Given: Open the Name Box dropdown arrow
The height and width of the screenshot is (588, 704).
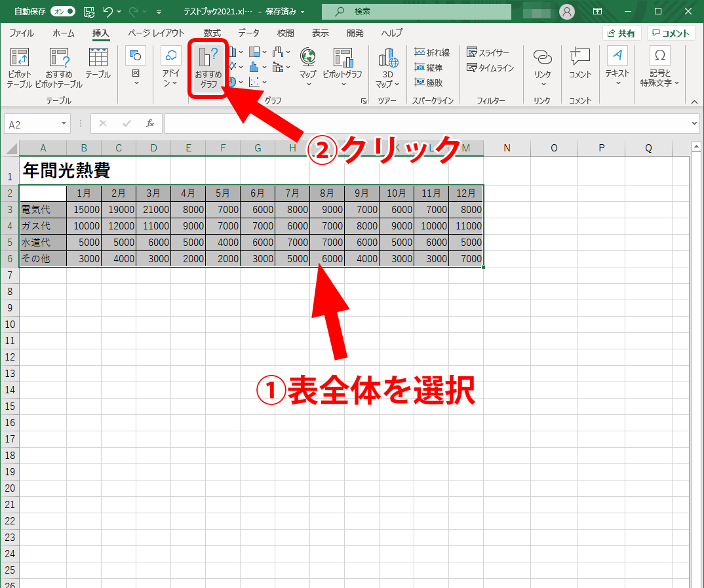Looking at the screenshot, I should point(64,123).
